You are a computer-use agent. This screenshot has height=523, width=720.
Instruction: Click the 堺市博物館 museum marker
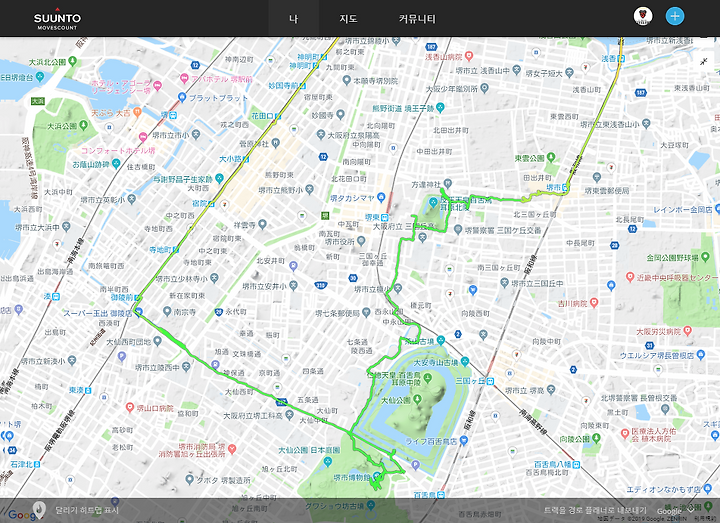[377, 477]
